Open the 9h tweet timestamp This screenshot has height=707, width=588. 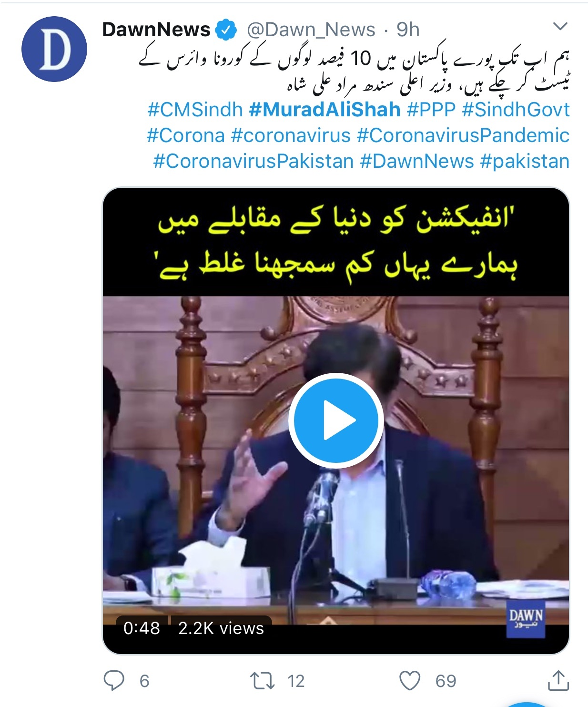point(408,30)
